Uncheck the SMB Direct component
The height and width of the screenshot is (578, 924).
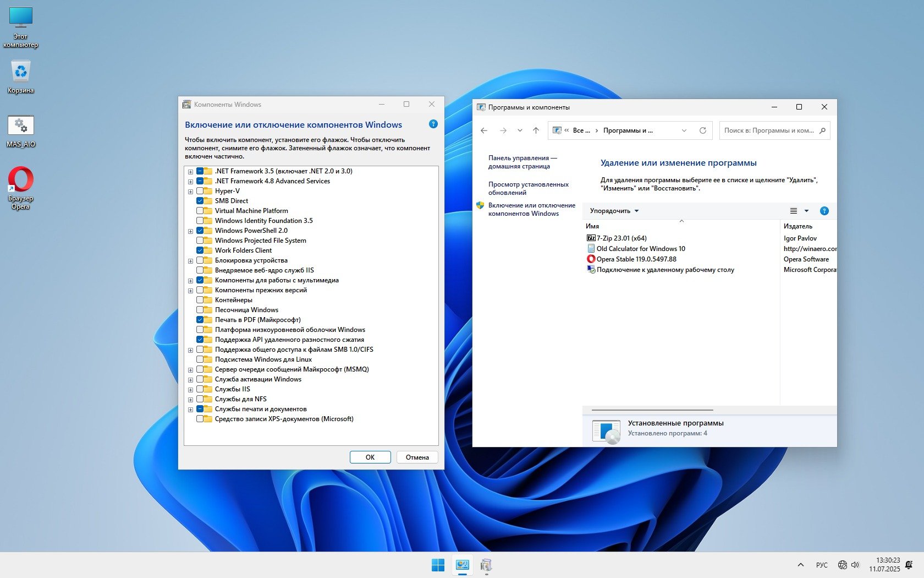tap(200, 201)
